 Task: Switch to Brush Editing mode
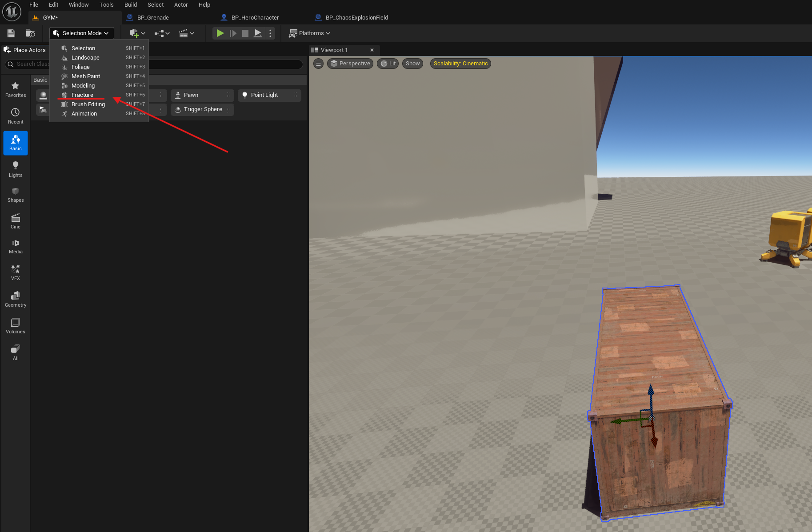99,104
